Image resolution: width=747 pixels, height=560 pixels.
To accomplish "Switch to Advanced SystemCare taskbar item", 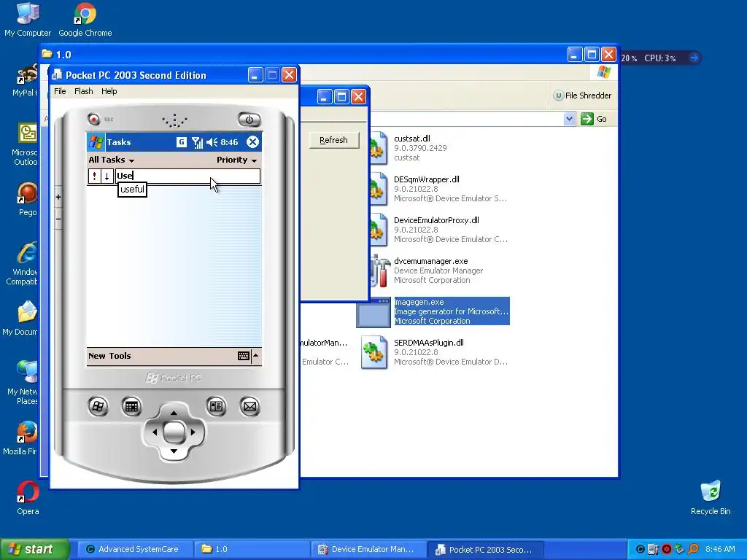I will point(133,549).
